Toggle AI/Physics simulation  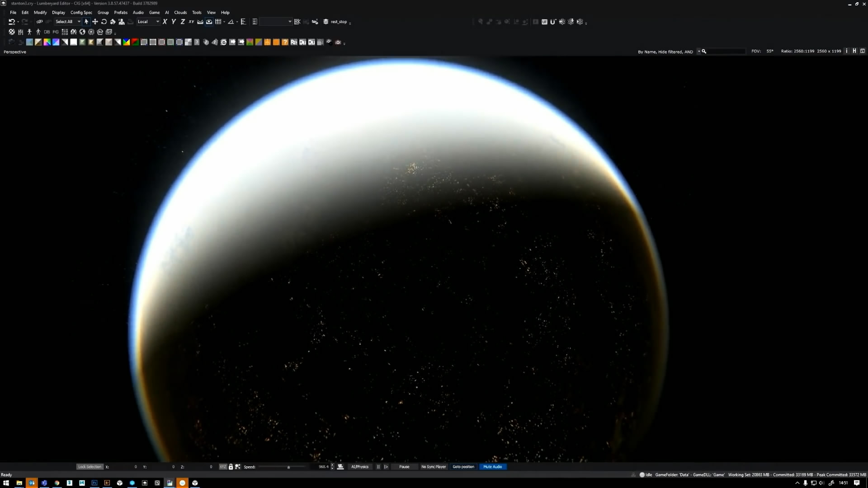360,467
